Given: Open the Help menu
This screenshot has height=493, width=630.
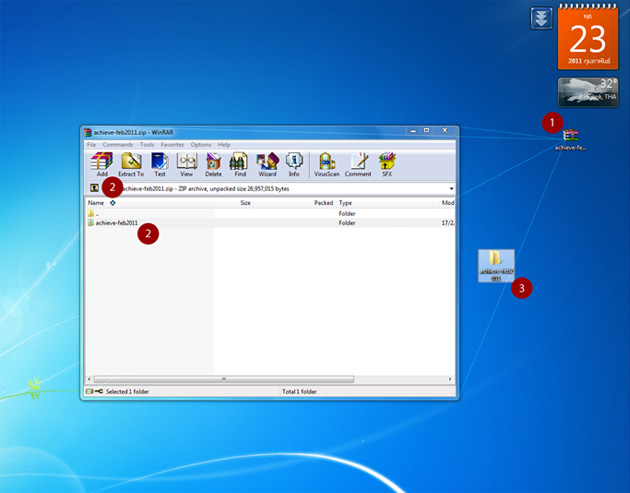Looking at the screenshot, I should coord(224,145).
